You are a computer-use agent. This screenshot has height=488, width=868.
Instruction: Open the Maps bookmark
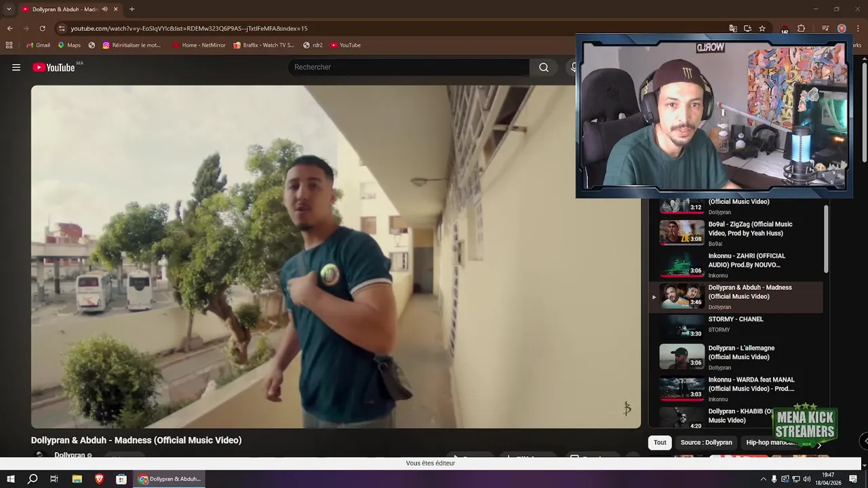(69, 45)
